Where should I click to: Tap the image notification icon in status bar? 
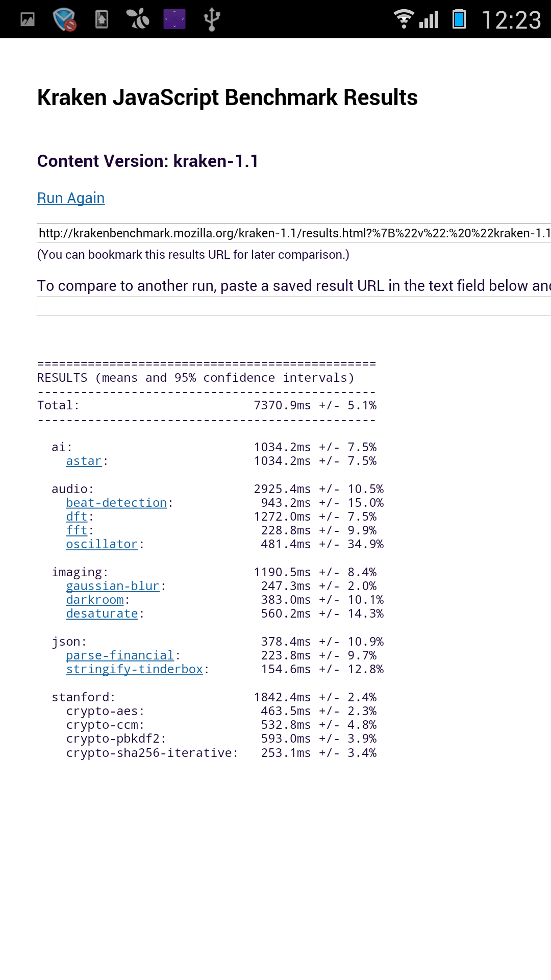click(28, 19)
